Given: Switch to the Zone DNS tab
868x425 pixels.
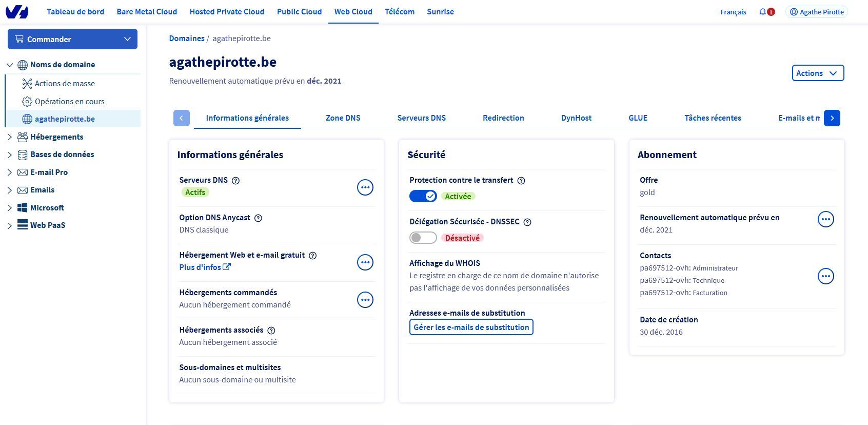Looking at the screenshot, I should coord(343,118).
